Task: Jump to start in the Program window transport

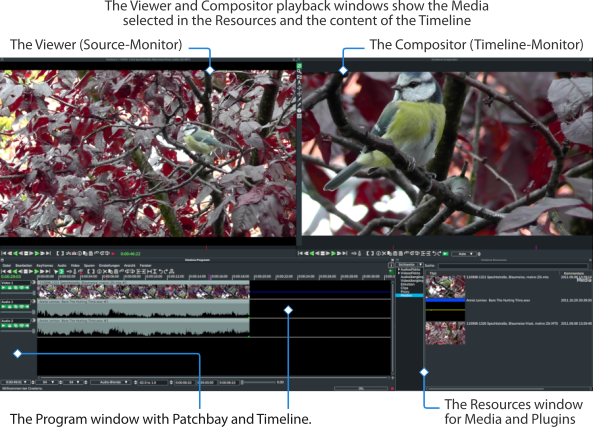Action: pos(4,272)
